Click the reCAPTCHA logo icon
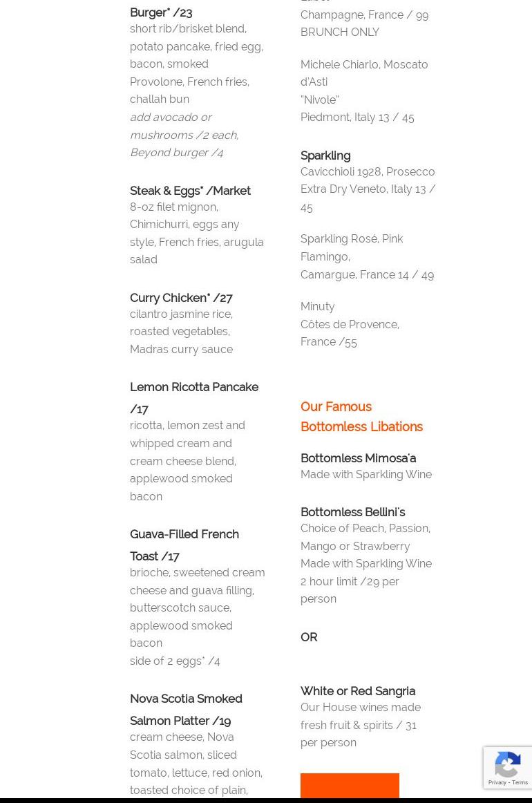Image resolution: width=532 pixels, height=803 pixels. tap(508, 766)
